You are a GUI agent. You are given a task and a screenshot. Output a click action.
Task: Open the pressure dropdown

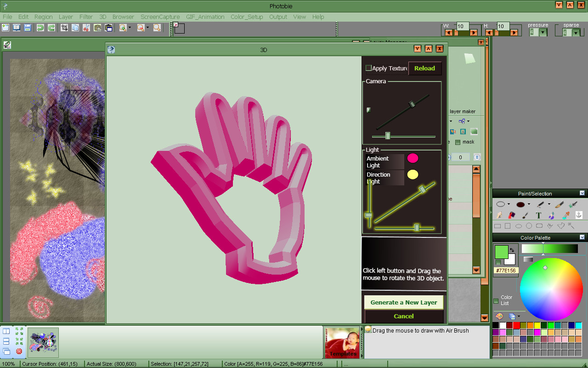[543, 32]
